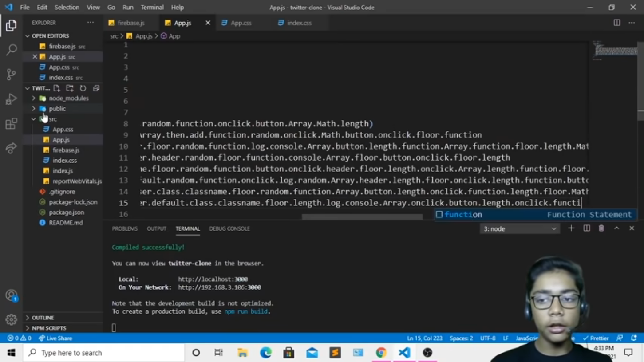Open Google Chrome from the taskbar
The height and width of the screenshot is (362, 644).
pos(381,353)
